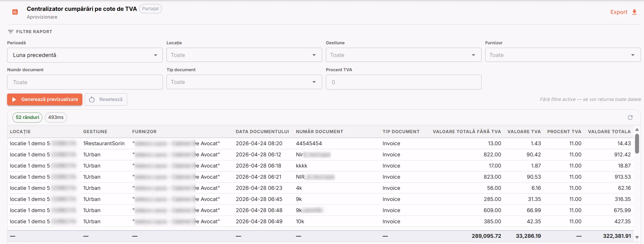The image size is (644, 244).
Task: Sort by the VALOARE TVA column header
Action: pos(524,132)
